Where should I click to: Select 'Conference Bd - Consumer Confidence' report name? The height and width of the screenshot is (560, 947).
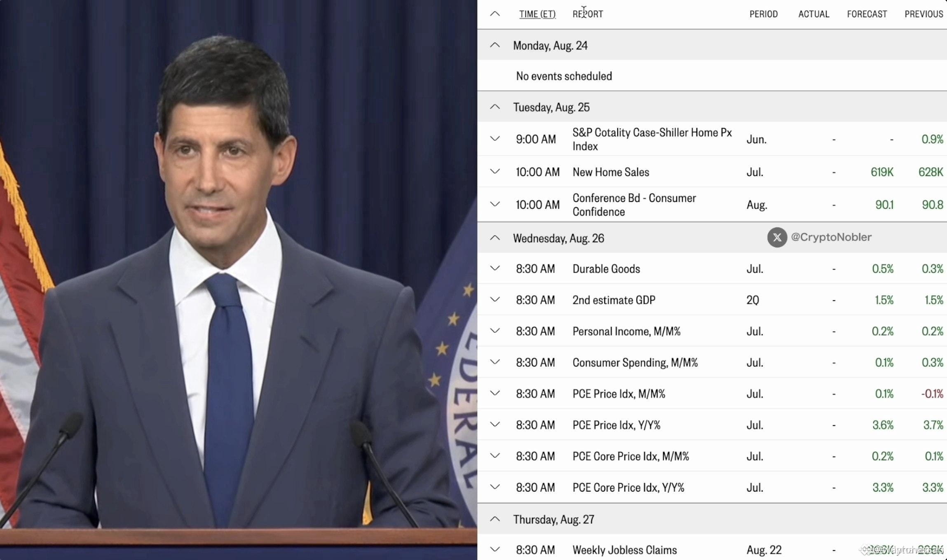(x=634, y=205)
